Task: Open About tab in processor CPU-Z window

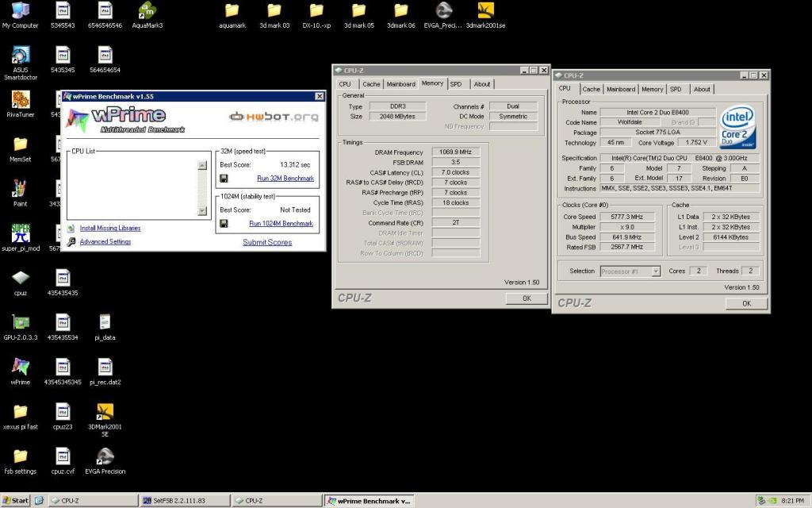Action: coord(702,89)
